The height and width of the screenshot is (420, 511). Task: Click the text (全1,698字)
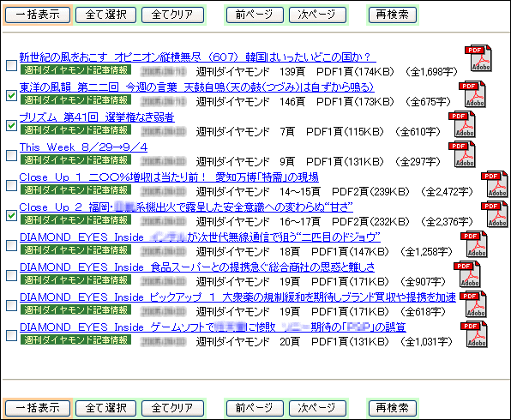(431, 72)
